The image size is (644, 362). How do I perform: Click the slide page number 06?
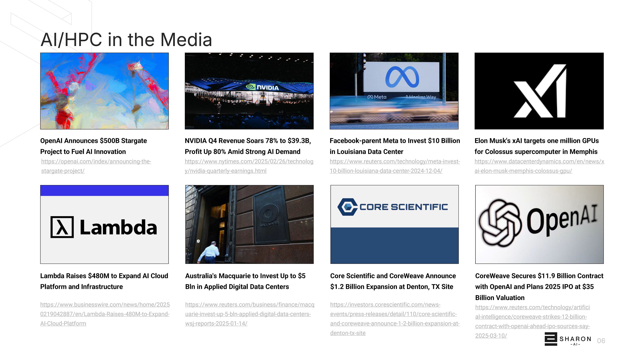click(601, 341)
